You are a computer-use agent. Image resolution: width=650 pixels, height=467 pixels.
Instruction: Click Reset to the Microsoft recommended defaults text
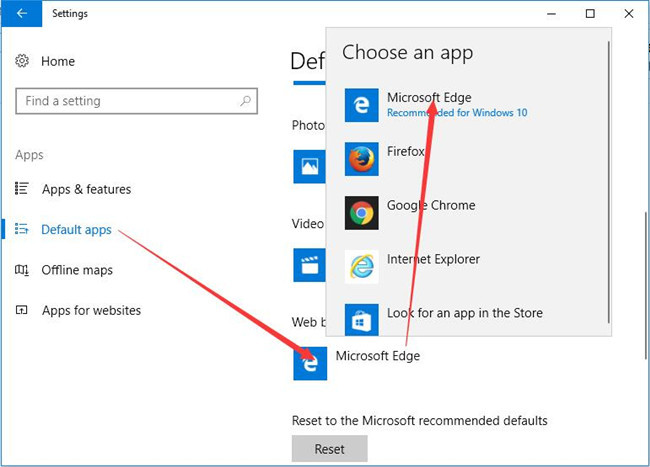click(420, 421)
